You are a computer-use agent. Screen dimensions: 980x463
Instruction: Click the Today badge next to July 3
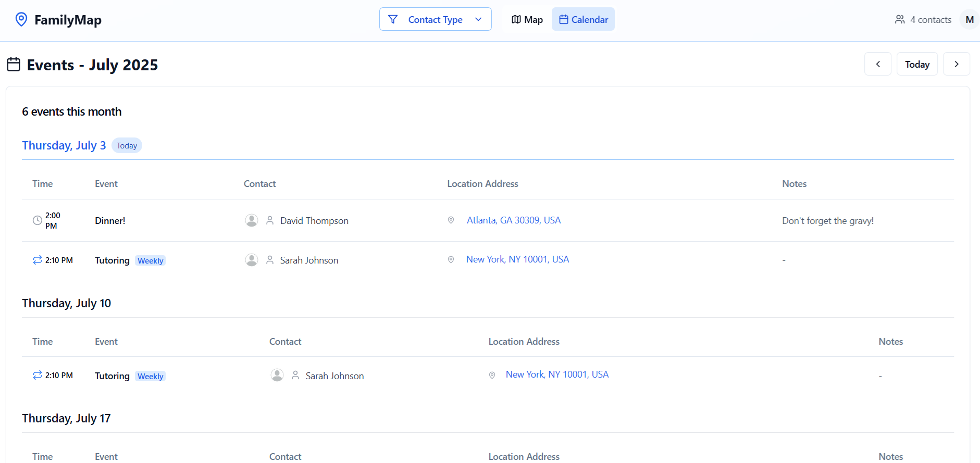[x=127, y=146]
